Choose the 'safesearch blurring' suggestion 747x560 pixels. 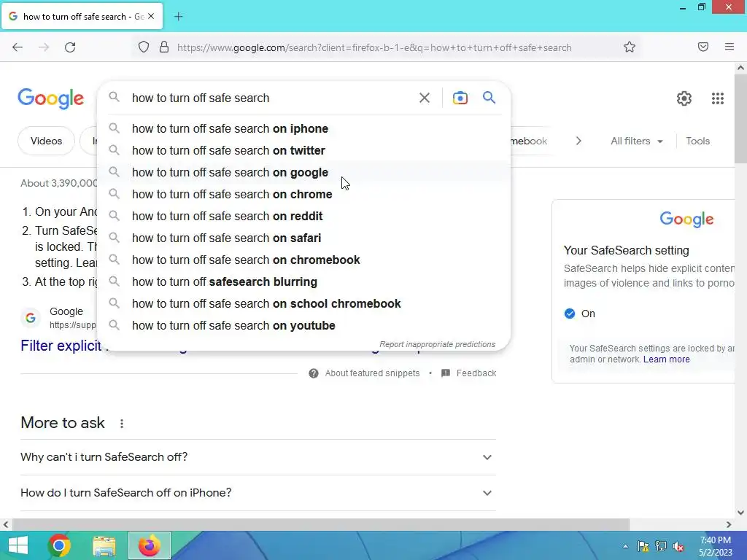click(304, 282)
